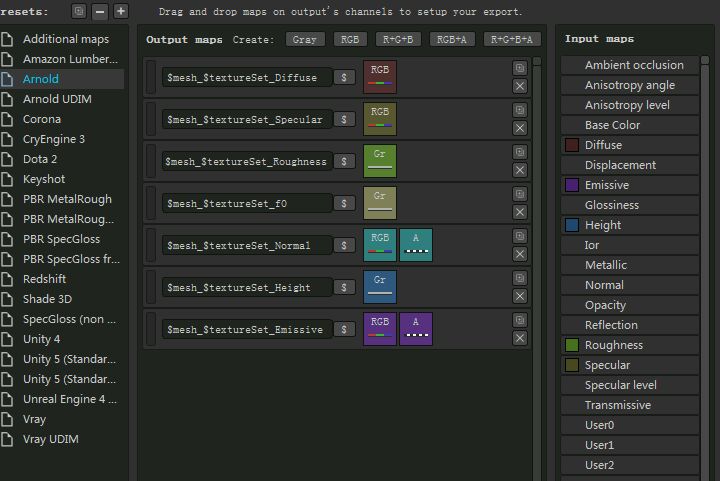Open naming variables ($) for Diffuse map

point(344,77)
